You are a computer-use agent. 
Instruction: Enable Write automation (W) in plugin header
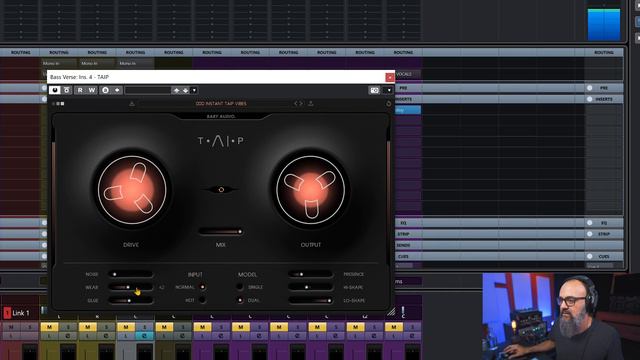click(x=92, y=90)
